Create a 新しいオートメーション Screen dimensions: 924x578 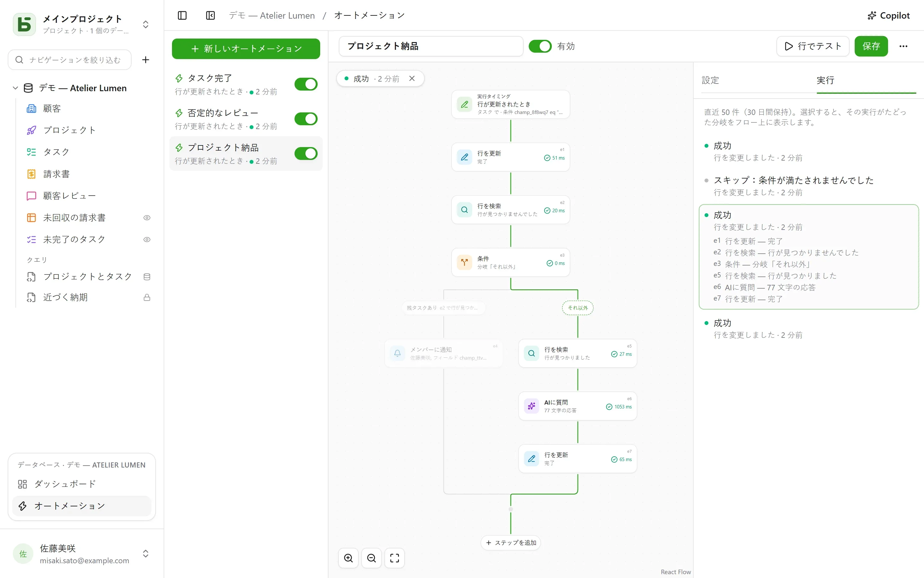point(246,49)
